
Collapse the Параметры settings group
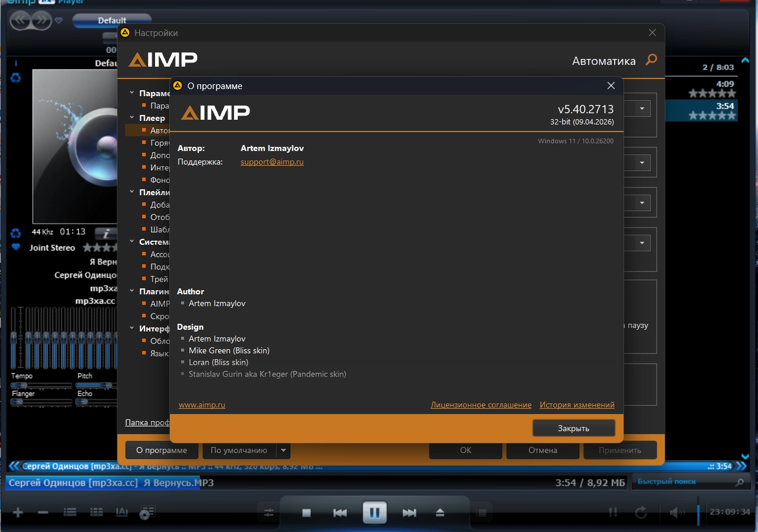[133, 93]
